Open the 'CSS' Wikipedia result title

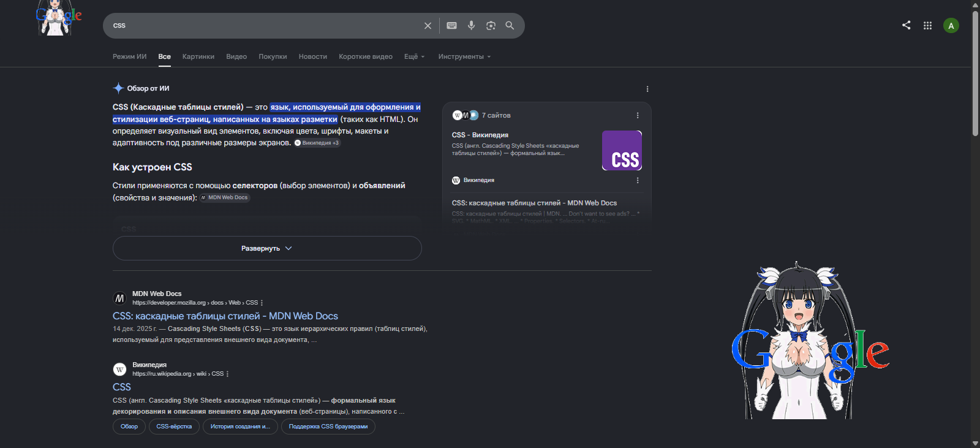click(x=122, y=387)
